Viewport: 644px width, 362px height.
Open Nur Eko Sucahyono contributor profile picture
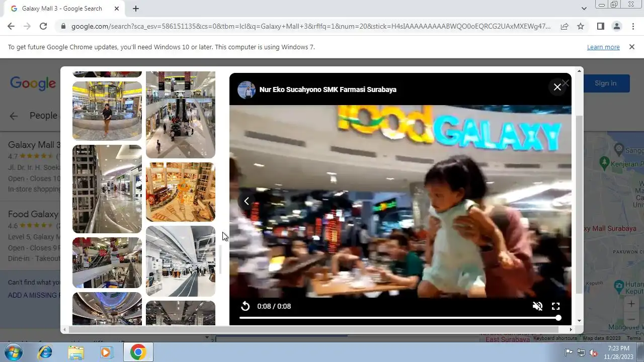247,89
